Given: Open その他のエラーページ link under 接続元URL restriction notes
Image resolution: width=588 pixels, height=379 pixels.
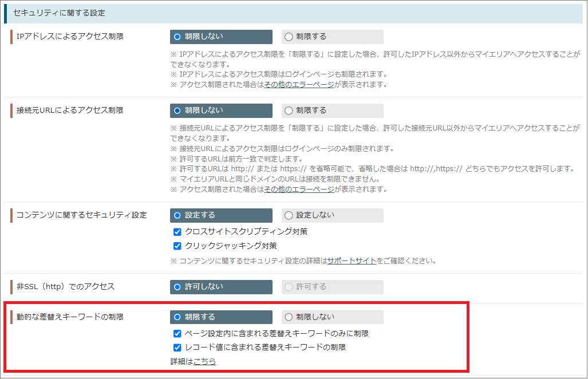Looking at the screenshot, I should 299,189.
